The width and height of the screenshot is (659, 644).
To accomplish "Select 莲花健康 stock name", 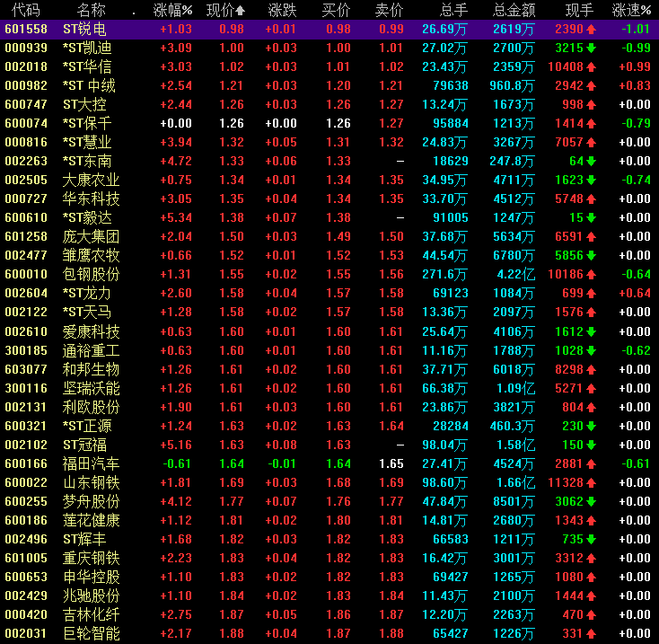I will click(92, 520).
